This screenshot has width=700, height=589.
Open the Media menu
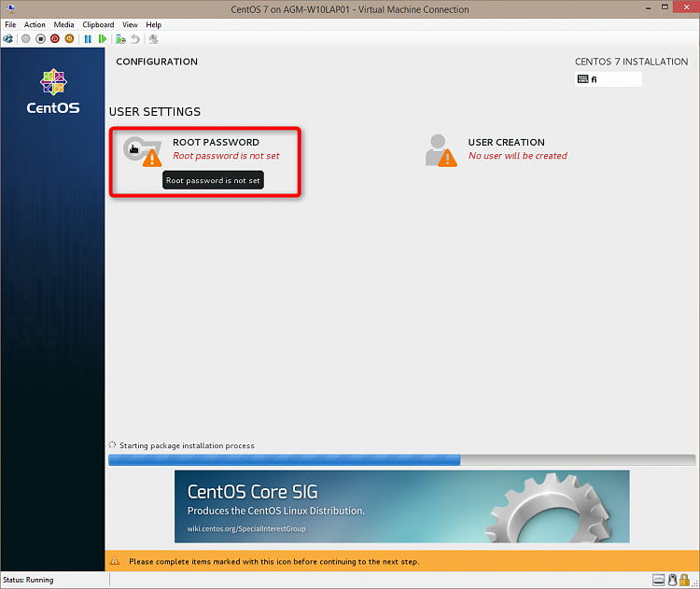tap(63, 24)
